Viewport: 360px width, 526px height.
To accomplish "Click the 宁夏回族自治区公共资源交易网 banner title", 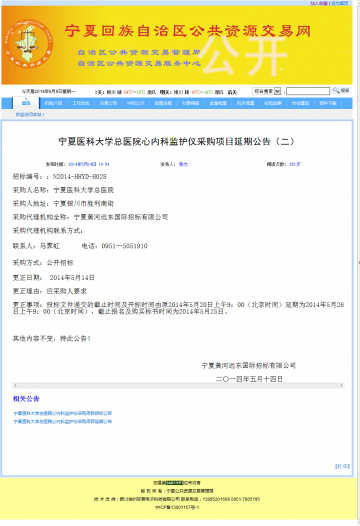I will pyautogui.click(x=188, y=31).
